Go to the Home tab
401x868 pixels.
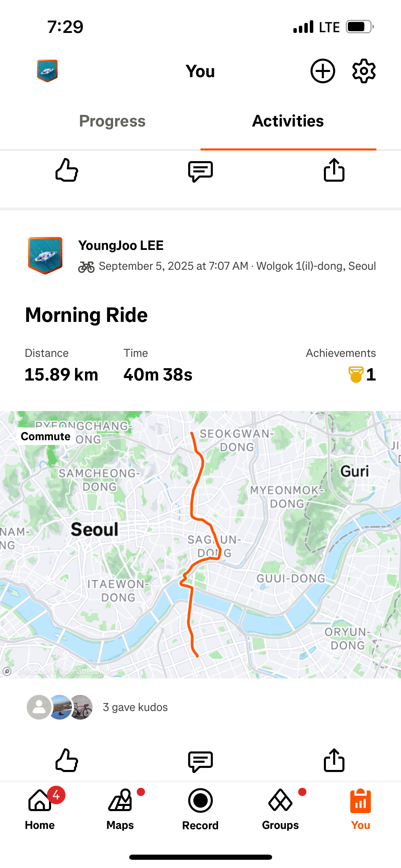[40, 809]
